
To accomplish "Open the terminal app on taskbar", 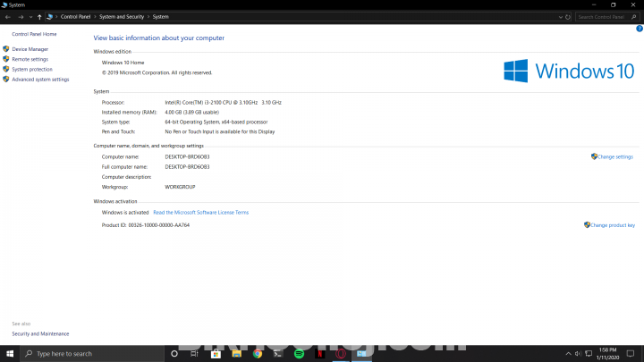I will pyautogui.click(x=278, y=353).
